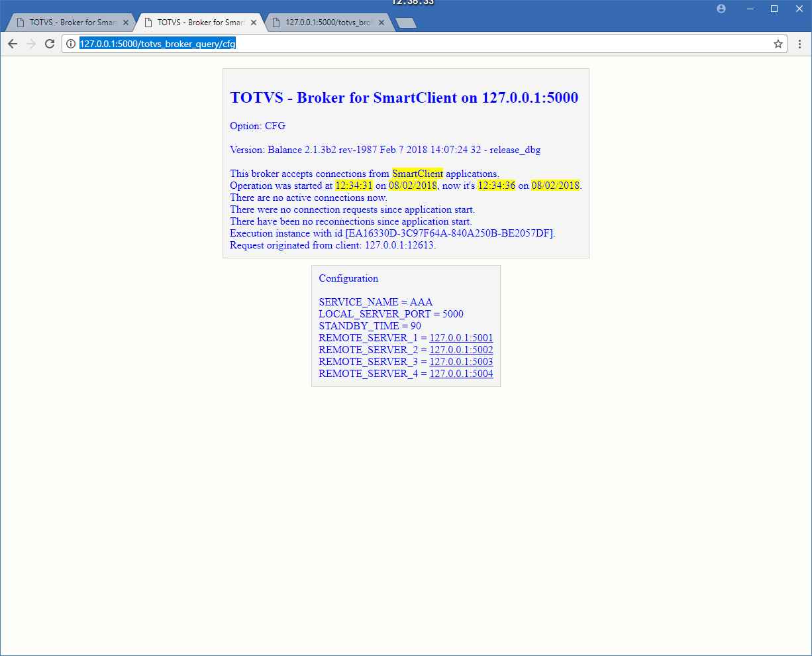Close the 127.0.0.1:5000/totvs_brok tab
This screenshot has width=812, height=656.
click(381, 23)
